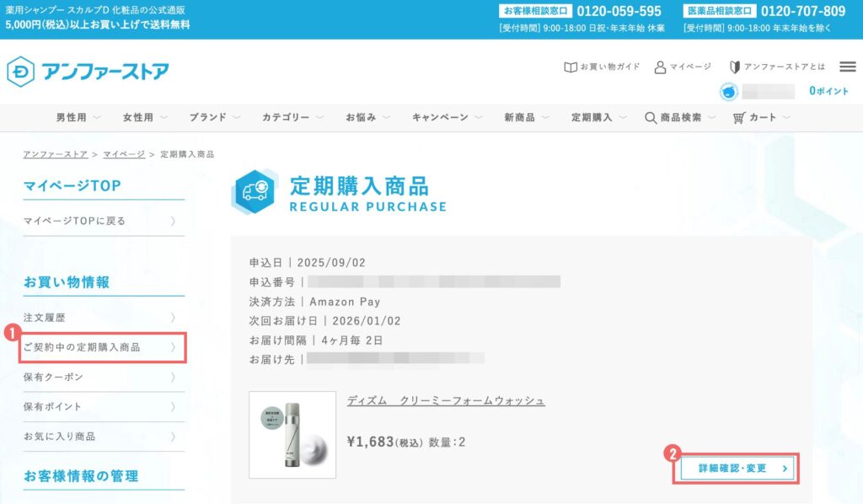Open 保有クーポン sidebar item
Image resolution: width=863 pixels, height=504 pixels.
click(x=104, y=378)
